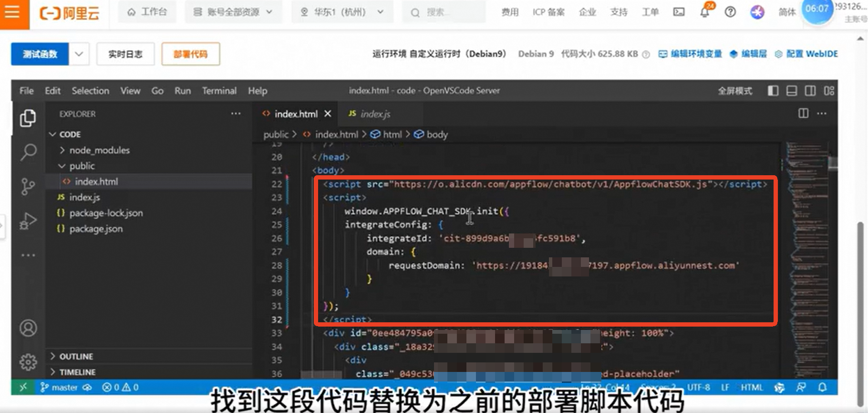The width and height of the screenshot is (868, 413).
Task: Expand the 账号全部资源 dropdown
Action: click(233, 12)
